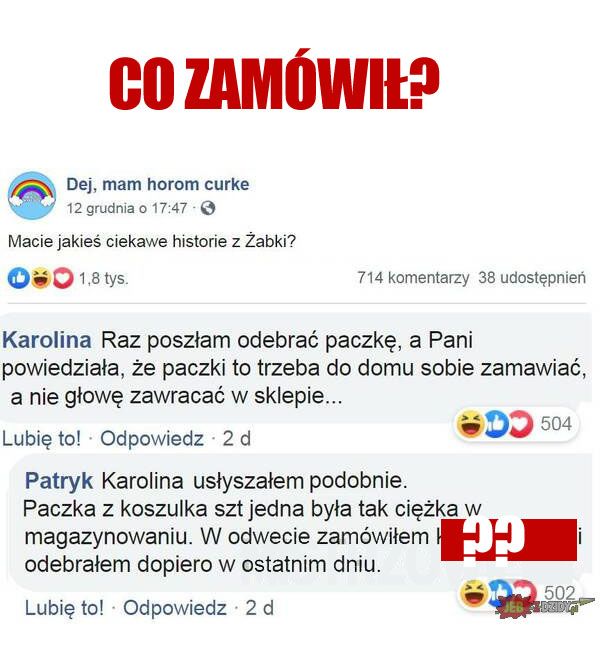Open Karolina's commenter profile name
The width and height of the screenshot is (600, 656).
[47, 340]
